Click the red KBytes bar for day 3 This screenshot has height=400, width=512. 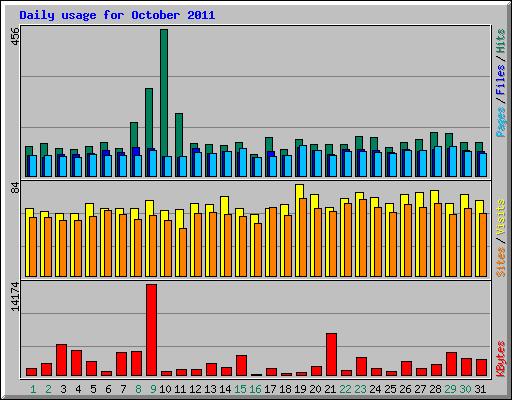coord(61,360)
